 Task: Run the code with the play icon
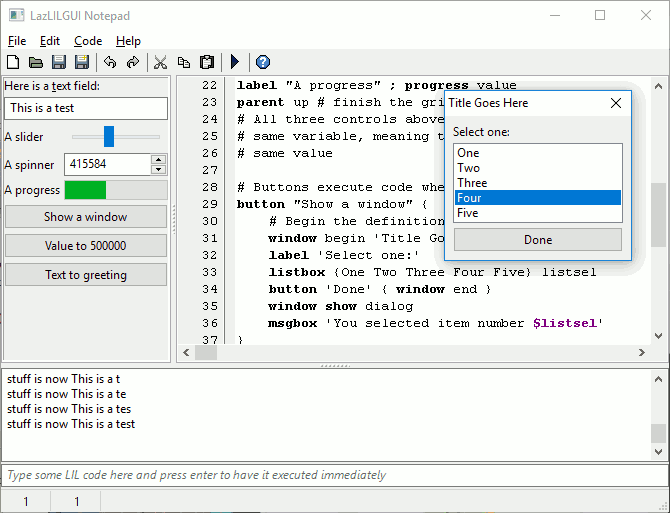tap(234, 62)
